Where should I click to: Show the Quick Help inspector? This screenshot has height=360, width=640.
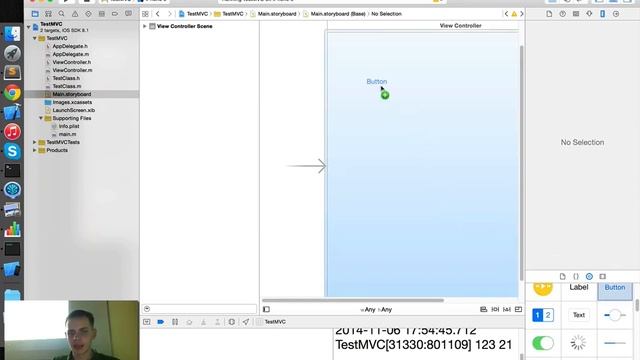click(x=562, y=14)
